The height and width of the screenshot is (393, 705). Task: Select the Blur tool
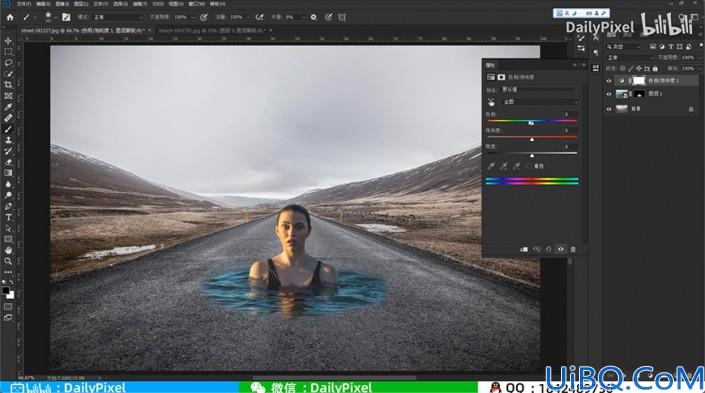(x=8, y=184)
